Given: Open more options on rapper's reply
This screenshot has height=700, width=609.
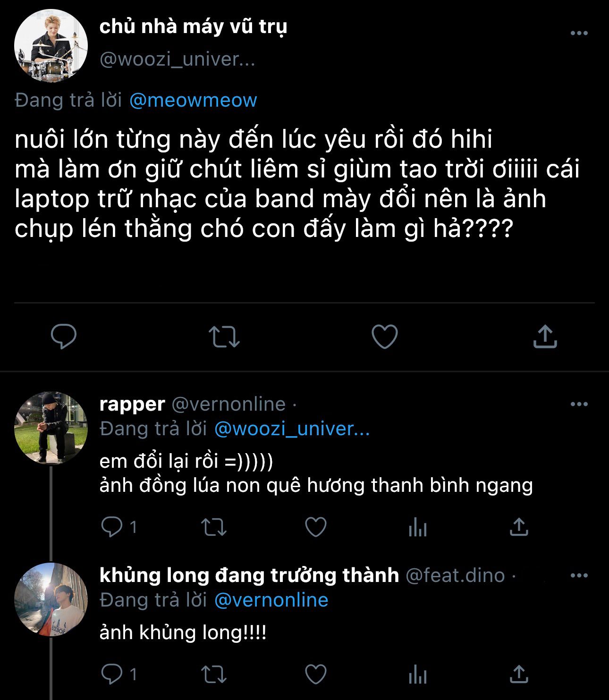Looking at the screenshot, I should tap(579, 404).
